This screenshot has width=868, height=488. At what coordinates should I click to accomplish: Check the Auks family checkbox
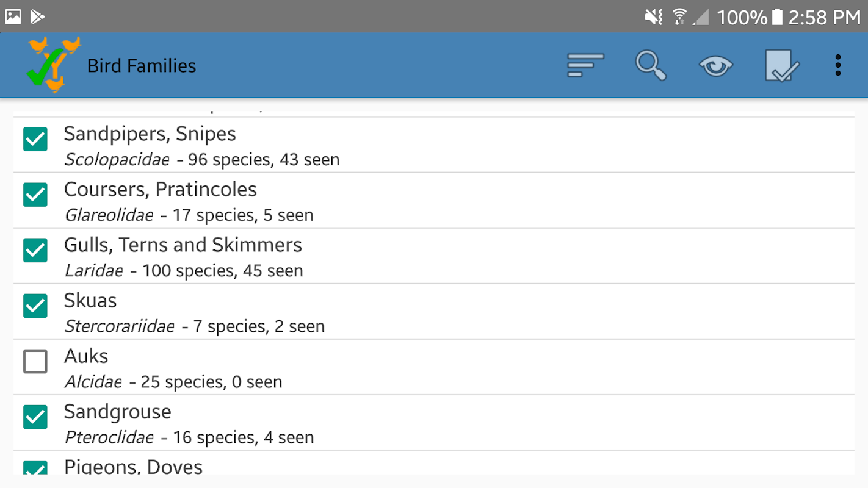point(35,361)
